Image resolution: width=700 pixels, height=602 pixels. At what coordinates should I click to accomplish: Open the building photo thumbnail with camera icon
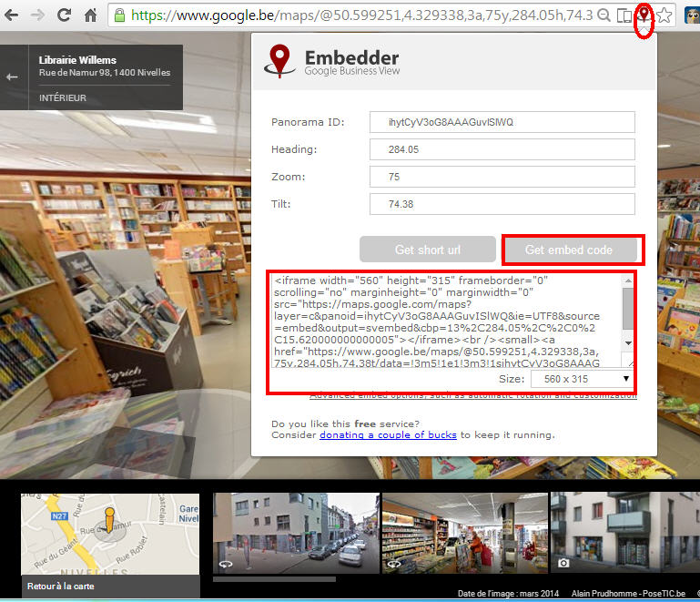click(625, 533)
